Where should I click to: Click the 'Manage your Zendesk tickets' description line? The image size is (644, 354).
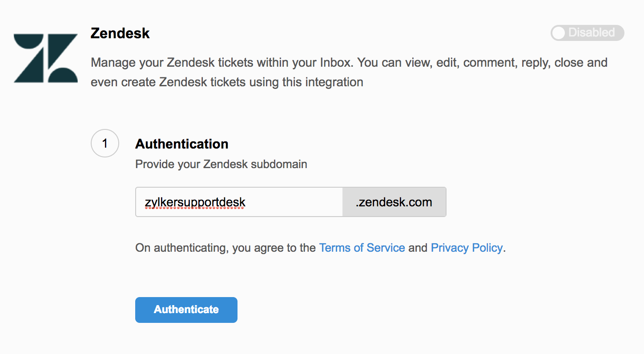click(349, 62)
